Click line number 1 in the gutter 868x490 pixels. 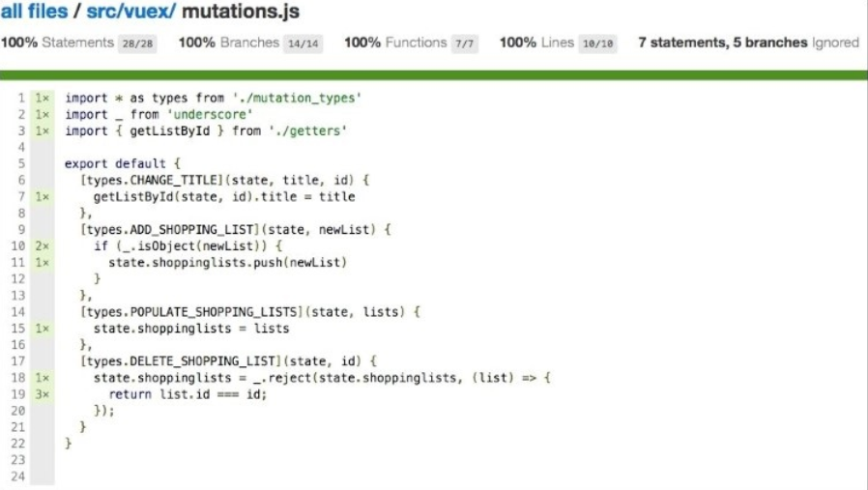click(x=20, y=98)
